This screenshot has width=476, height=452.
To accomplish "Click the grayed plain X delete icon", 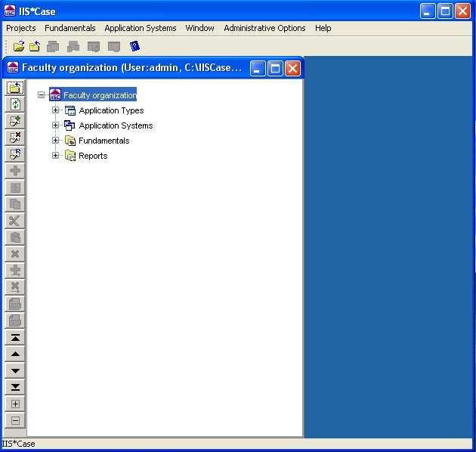I will point(15,254).
